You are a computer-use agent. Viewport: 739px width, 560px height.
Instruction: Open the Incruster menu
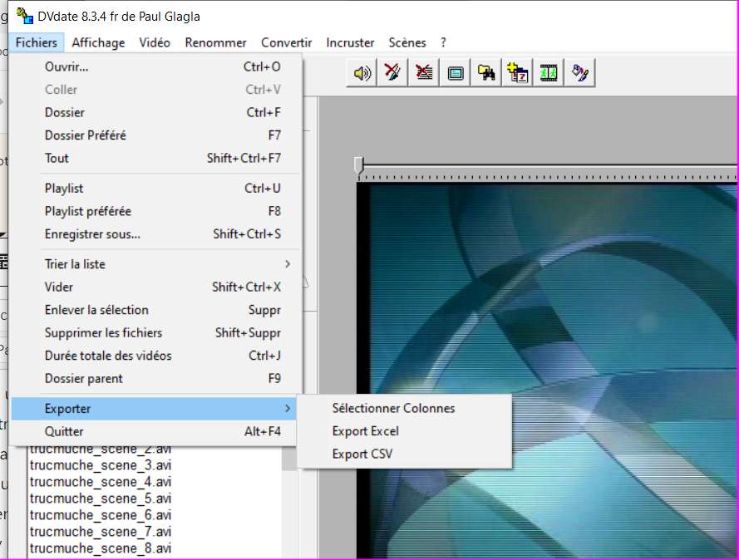pos(350,42)
